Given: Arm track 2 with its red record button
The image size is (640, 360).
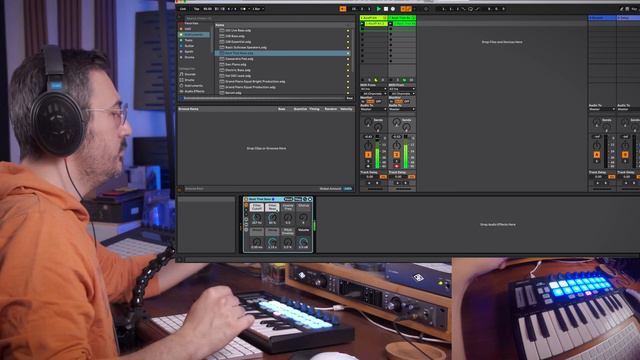Looking at the screenshot, I should click(x=396, y=166).
